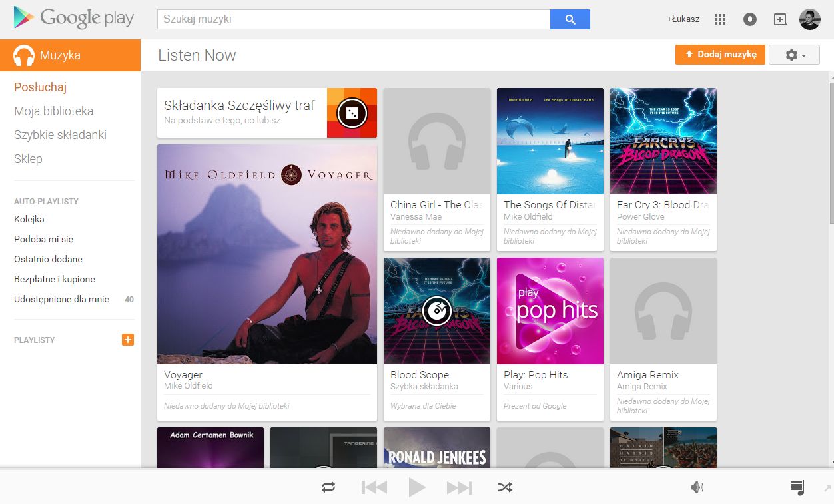Viewport: 834px width, 504px height.
Task: Open the Kolejka auto-playlist
Action: point(29,219)
